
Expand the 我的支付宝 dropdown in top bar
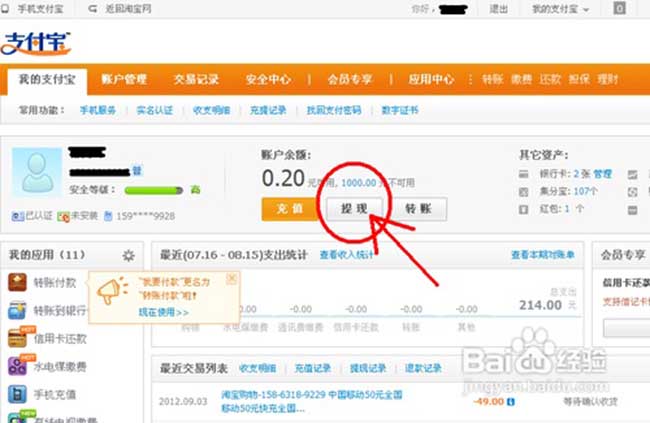click(x=560, y=9)
